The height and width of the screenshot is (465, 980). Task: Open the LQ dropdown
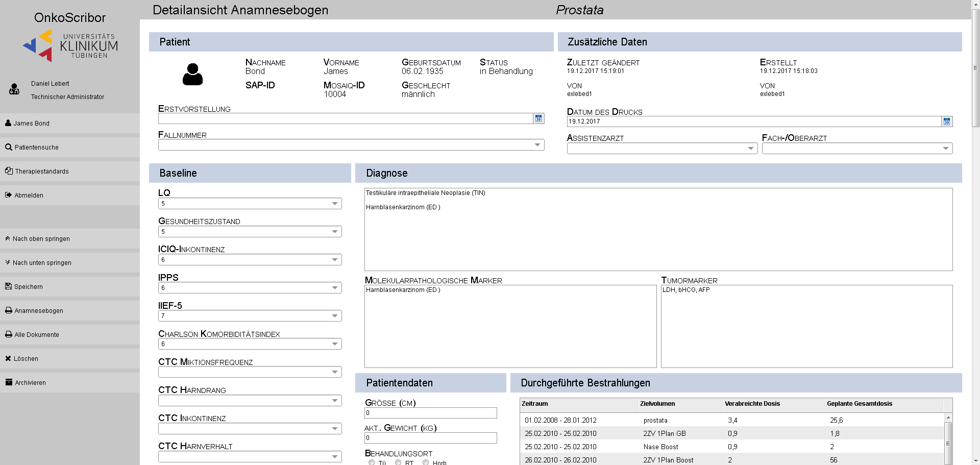point(250,204)
